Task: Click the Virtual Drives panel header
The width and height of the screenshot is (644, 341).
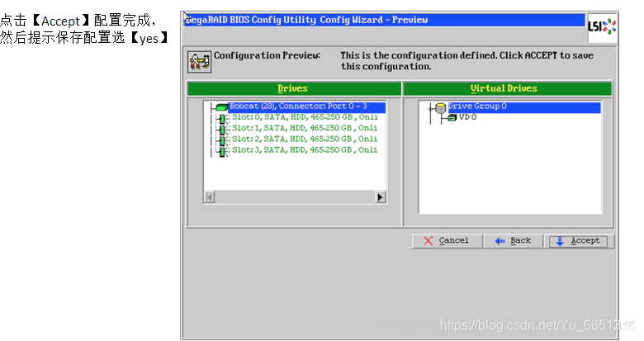Action: coord(508,88)
